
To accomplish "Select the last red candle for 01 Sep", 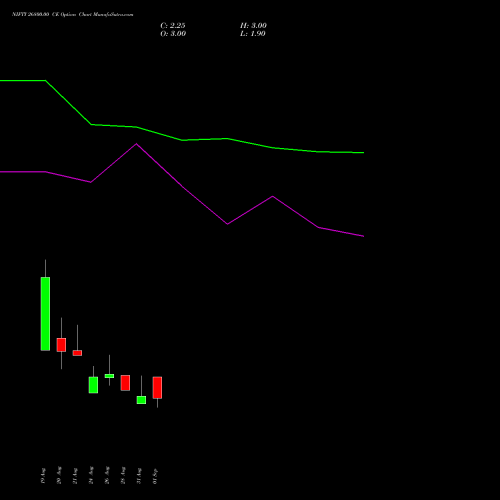I will pos(157,388).
